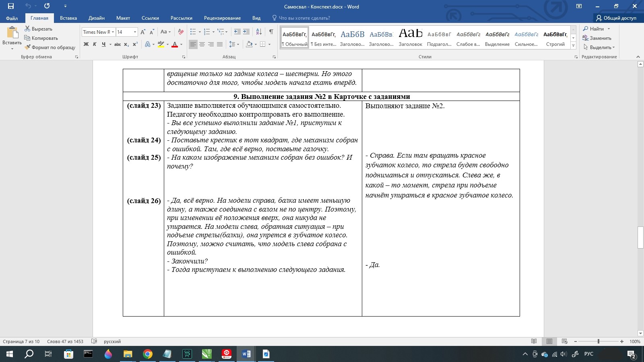Open the font size dropdown
The height and width of the screenshot is (362, 644).
[x=135, y=32]
